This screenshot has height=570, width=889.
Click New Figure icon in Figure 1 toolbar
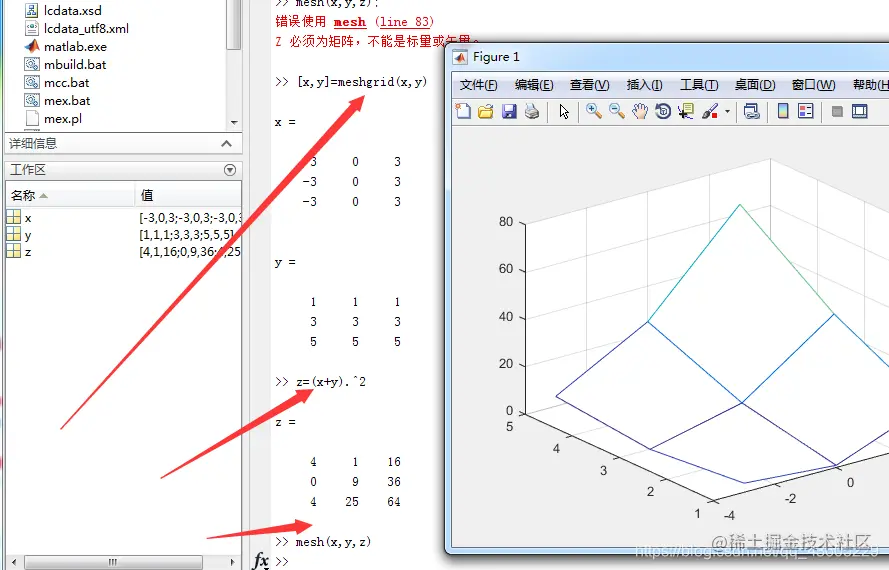pyautogui.click(x=463, y=111)
